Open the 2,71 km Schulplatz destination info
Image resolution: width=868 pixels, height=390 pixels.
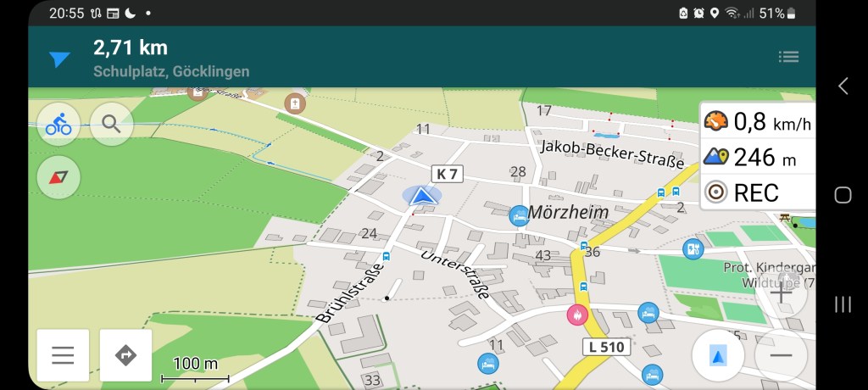171,58
